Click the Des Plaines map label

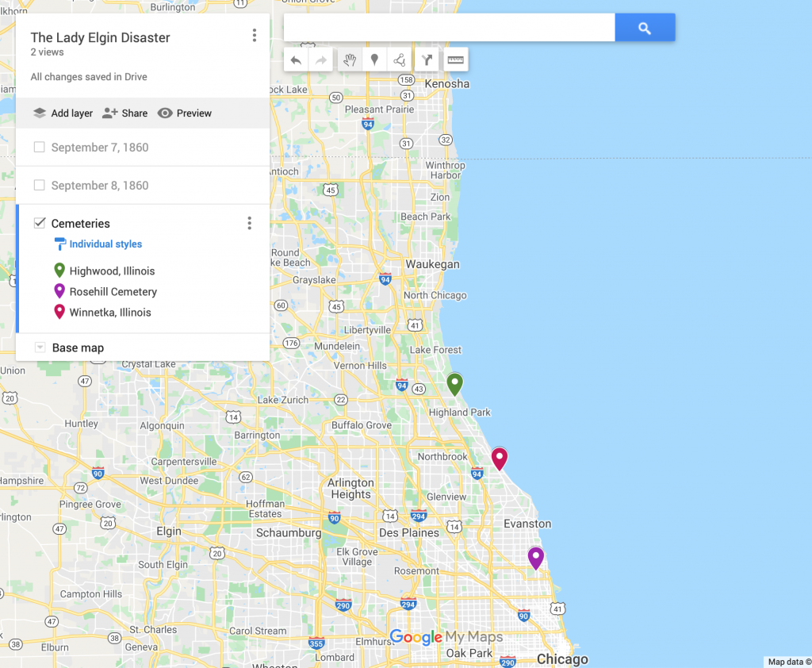pyautogui.click(x=409, y=533)
